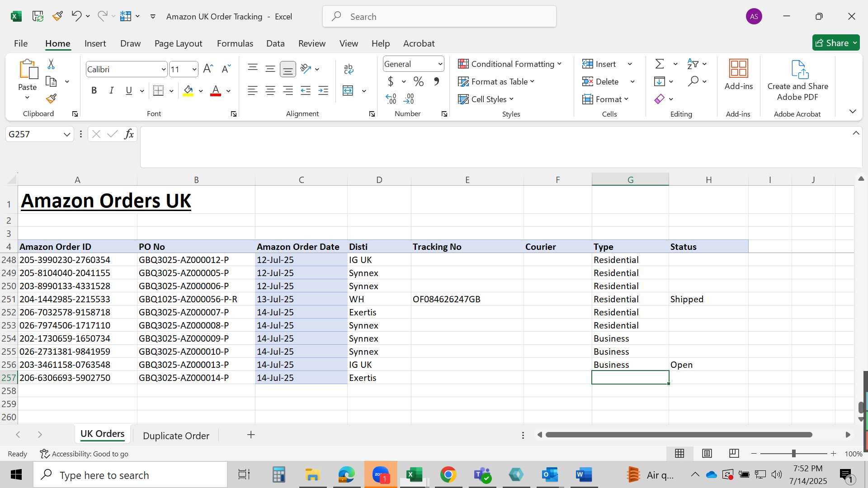Click the Save icon in title bar
The height and width of the screenshot is (488, 868).
coord(38,16)
